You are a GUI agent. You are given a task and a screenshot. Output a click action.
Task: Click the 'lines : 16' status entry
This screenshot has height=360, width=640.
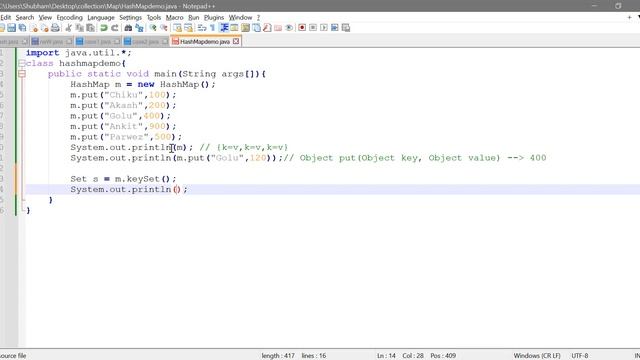pos(314,356)
